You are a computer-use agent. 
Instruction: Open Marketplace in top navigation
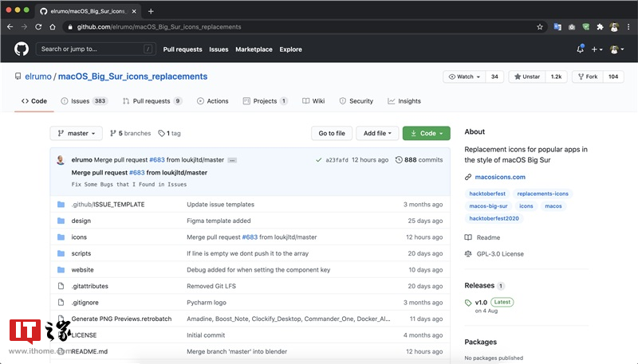tap(254, 49)
